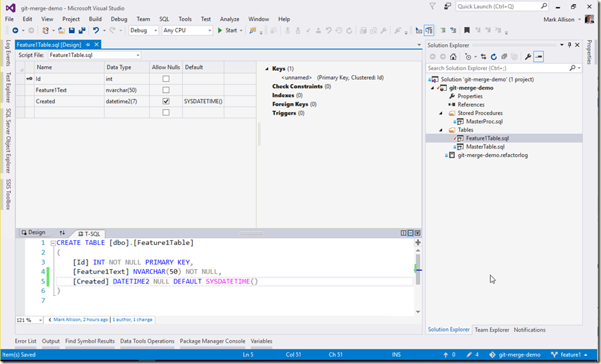Click the Undo arrow icon
601x364 pixels.
96,30
